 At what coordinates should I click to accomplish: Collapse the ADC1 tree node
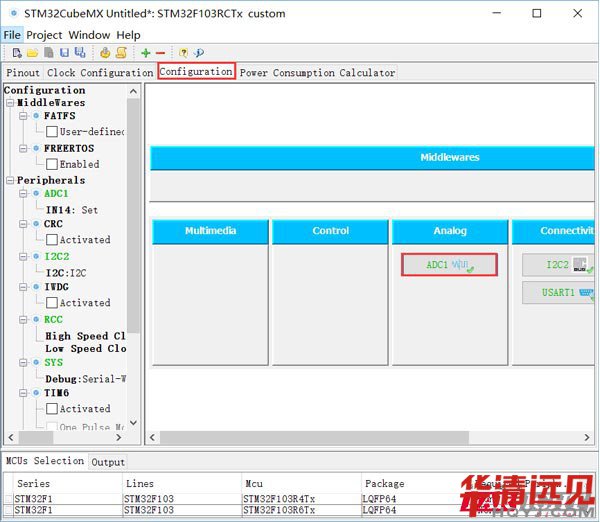(x=23, y=193)
